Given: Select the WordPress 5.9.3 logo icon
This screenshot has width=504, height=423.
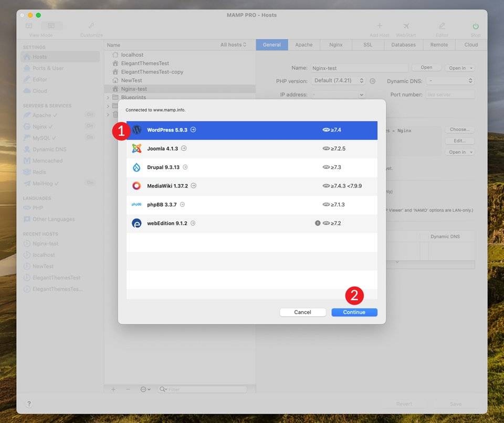Looking at the screenshot, I should tap(136, 130).
